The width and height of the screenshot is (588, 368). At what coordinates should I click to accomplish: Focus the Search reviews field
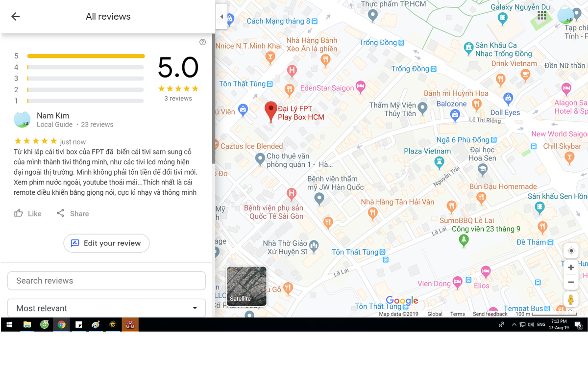coord(106,281)
